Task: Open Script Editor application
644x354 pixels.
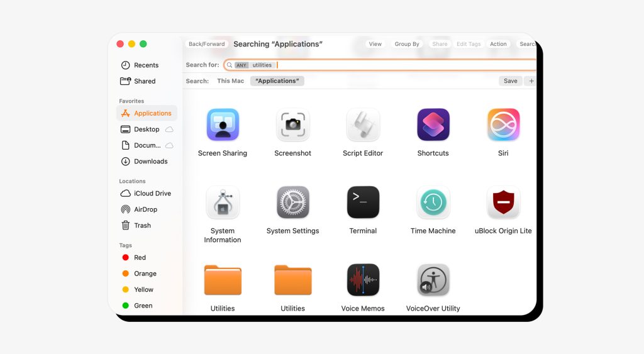Action: [363, 125]
